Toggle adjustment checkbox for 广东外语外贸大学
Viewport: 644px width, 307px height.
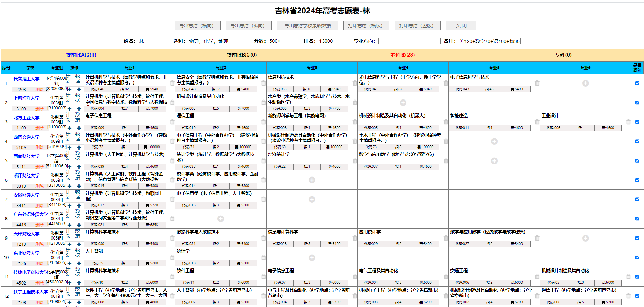pyautogui.click(x=637, y=219)
